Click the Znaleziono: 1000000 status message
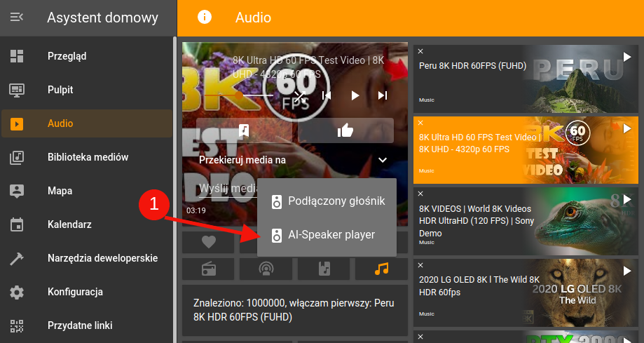The width and height of the screenshot is (644, 343). tap(294, 310)
